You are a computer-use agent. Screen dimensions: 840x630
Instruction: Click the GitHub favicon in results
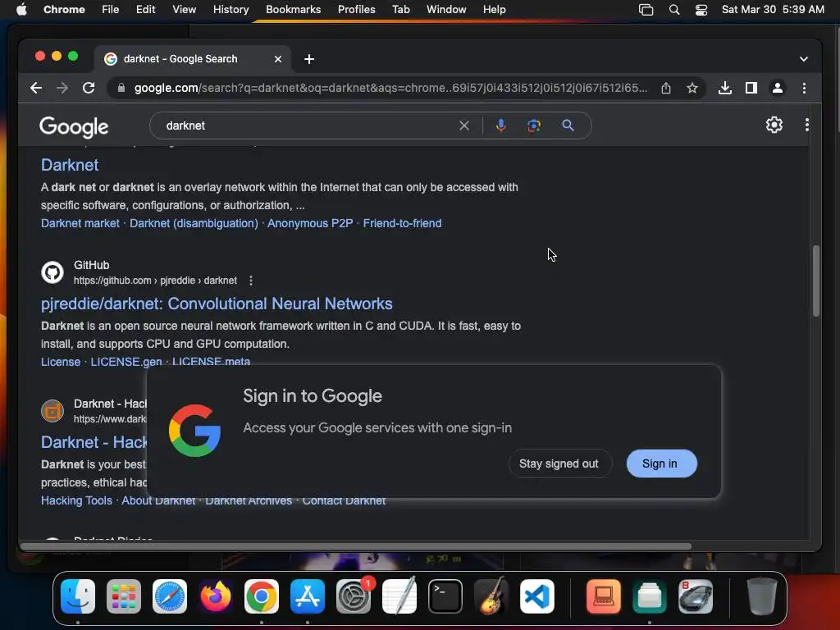click(52, 272)
